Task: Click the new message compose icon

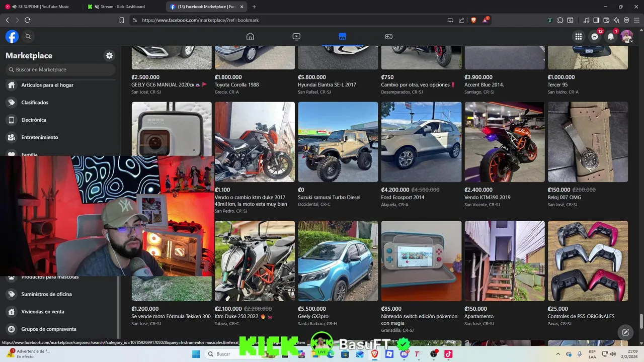Action: (625, 332)
